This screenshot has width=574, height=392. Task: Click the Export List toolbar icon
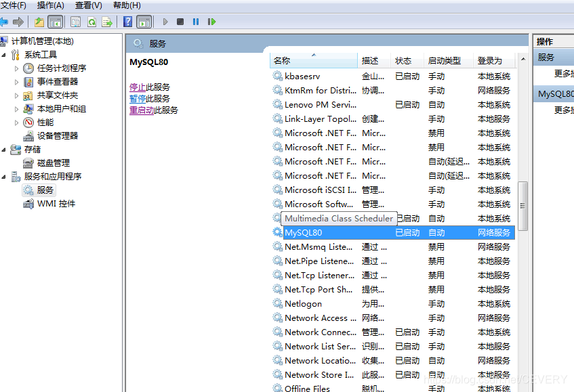[x=107, y=22]
